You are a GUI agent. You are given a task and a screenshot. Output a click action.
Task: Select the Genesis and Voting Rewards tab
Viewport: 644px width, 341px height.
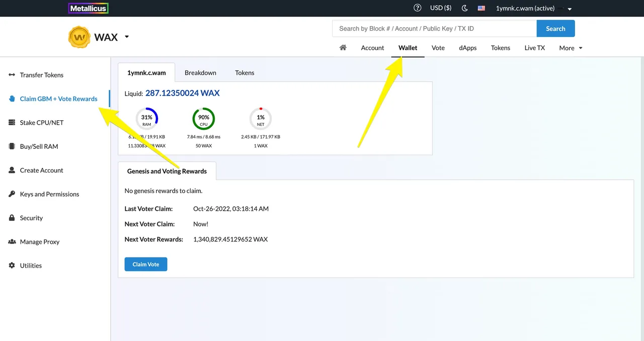pyautogui.click(x=167, y=171)
